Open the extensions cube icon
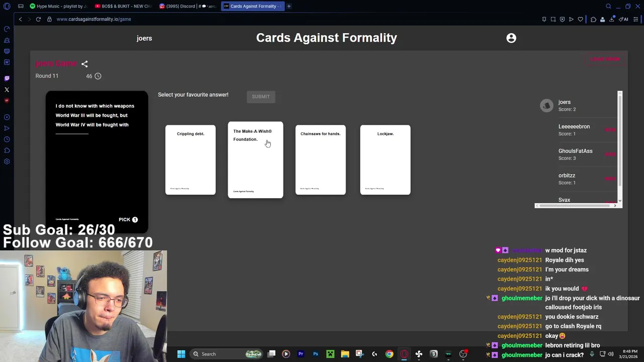 pyautogui.click(x=593, y=19)
